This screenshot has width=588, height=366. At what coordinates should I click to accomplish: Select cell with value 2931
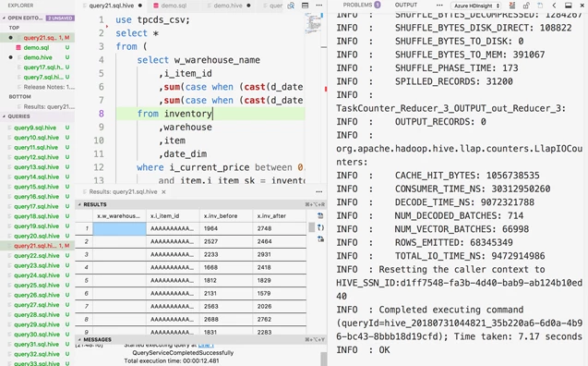click(280, 254)
